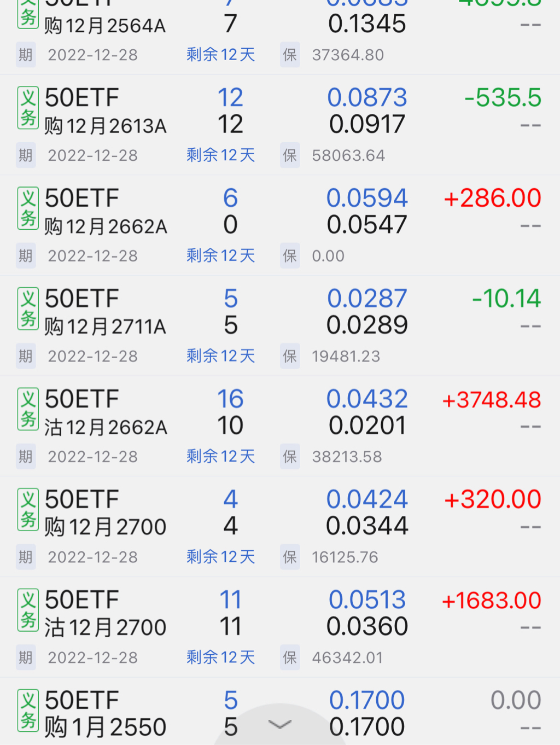Open the 购12月2613A position

click(106, 126)
